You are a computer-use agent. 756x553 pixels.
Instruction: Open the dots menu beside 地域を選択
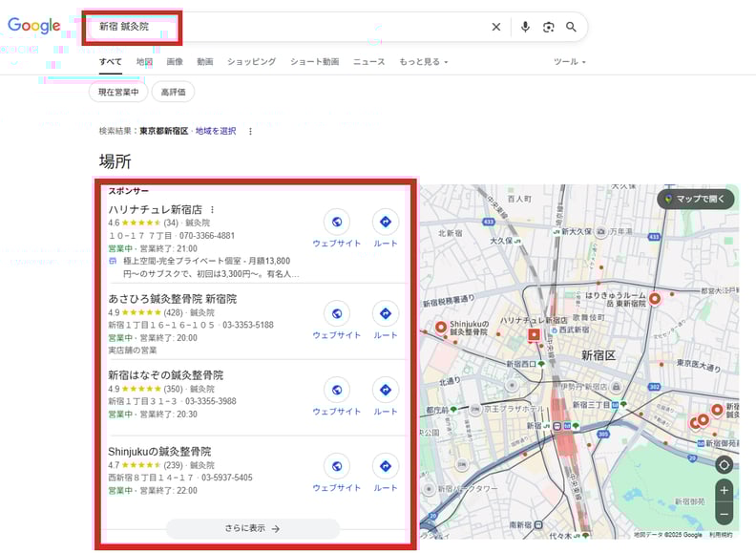click(250, 131)
